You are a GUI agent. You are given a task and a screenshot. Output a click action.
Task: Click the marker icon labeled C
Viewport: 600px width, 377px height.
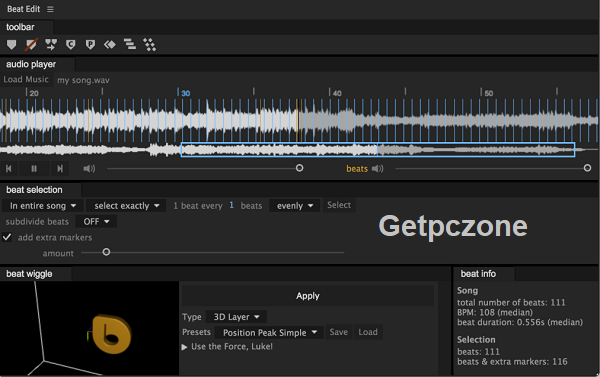[70, 45]
